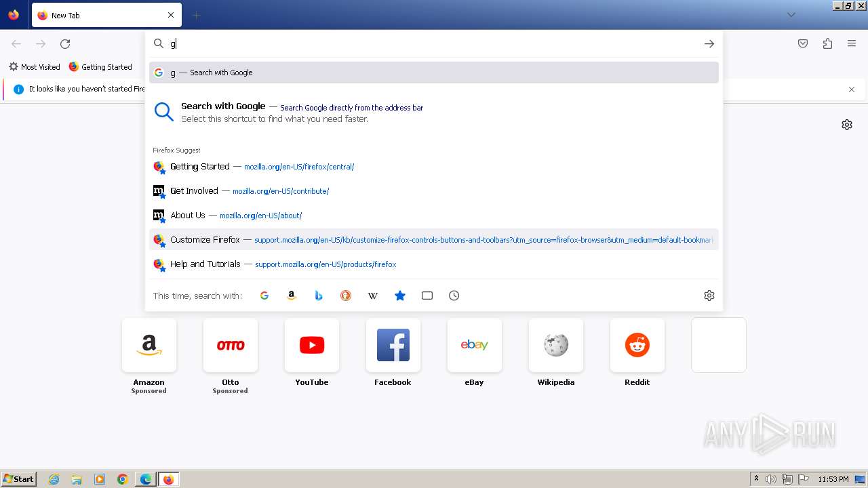Open search settings gear in dropdown
The height and width of the screenshot is (488, 868).
[x=709, y=296]
